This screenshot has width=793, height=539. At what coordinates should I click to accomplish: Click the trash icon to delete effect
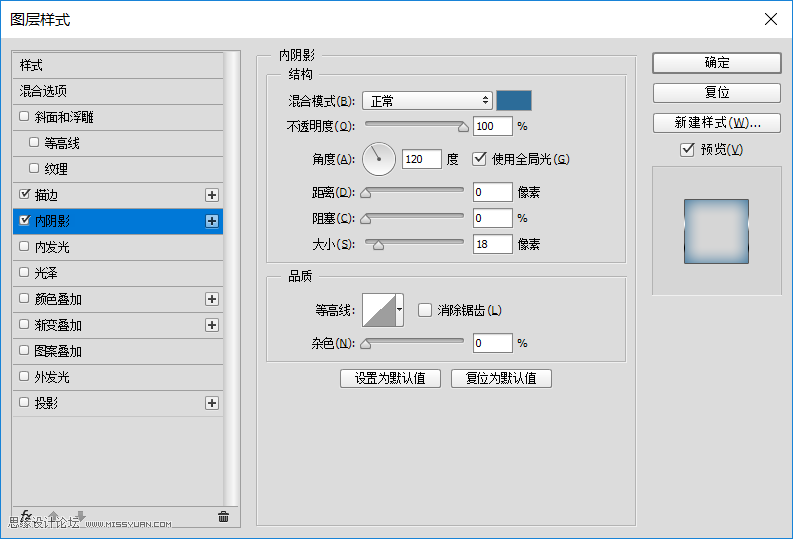click(x=223, y=517)
